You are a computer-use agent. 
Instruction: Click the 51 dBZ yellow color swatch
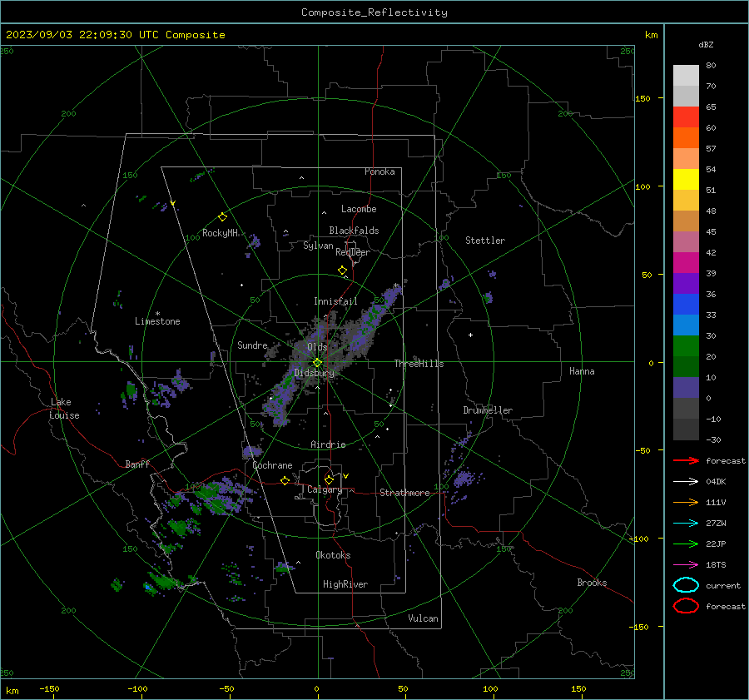(686, 179)
